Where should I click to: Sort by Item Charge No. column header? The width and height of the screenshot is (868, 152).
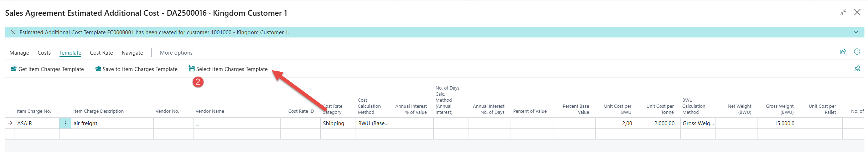click(34, 111)
